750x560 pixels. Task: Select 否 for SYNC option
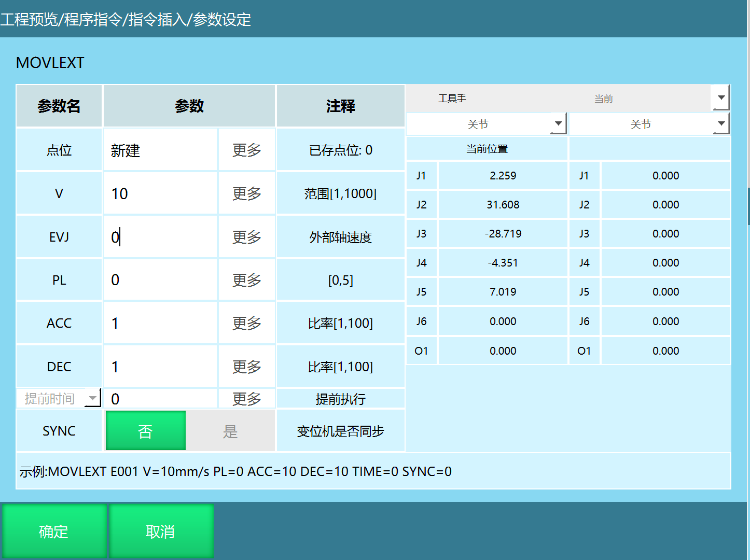click(x=145, y=431)
